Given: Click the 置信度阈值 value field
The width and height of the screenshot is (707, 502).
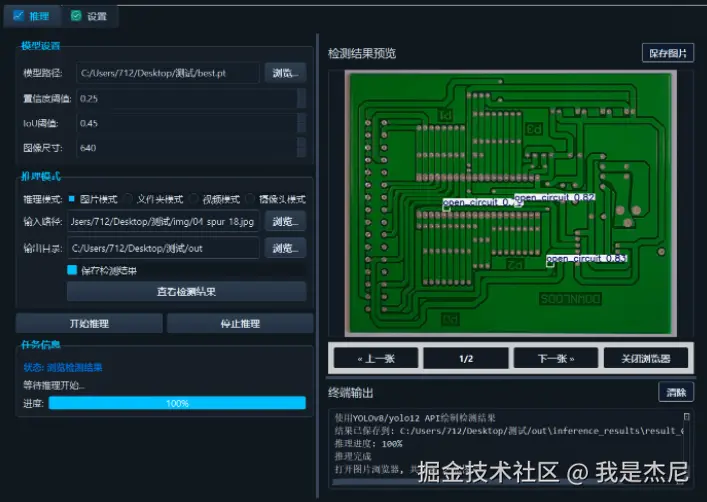Looking at the screenshot, I should 187,98.
